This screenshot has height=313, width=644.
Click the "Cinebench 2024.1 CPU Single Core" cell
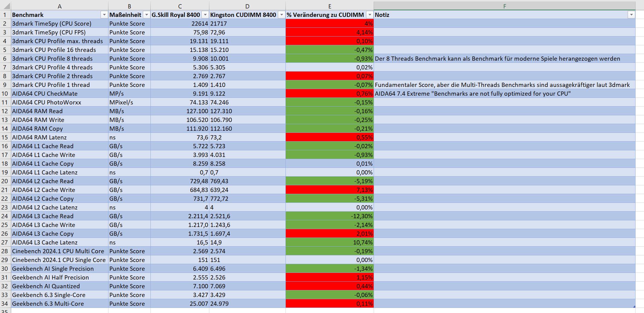point(60,260)
